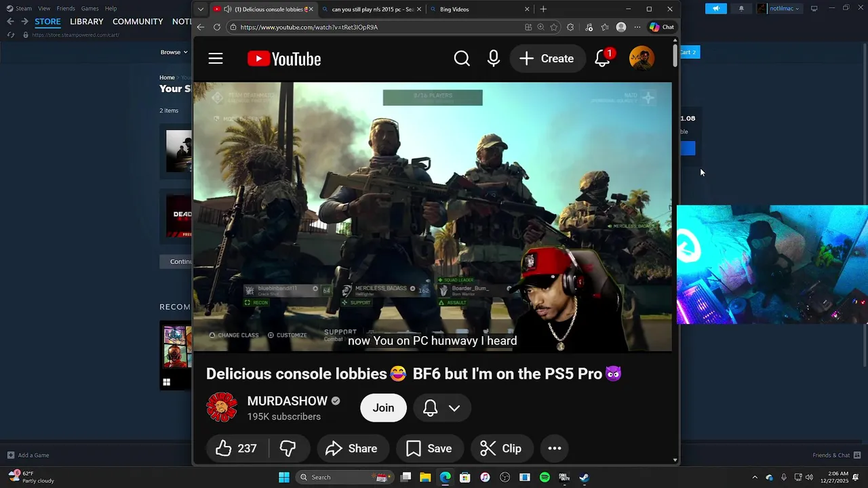Open more actions ellipsis under video
Viewport: 868px width, 488px height.
pyautogui.click(x=555, y=449)
